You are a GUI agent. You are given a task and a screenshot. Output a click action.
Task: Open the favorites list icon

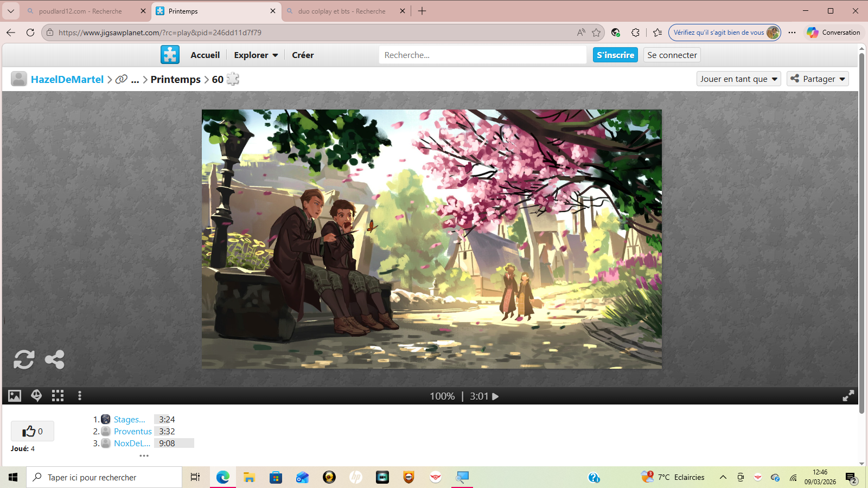[658, 33]
